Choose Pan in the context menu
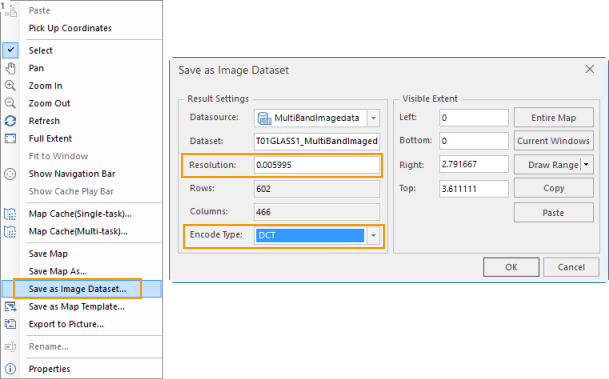The width and height of the screenshot is (609, 379). click(36, 68)
